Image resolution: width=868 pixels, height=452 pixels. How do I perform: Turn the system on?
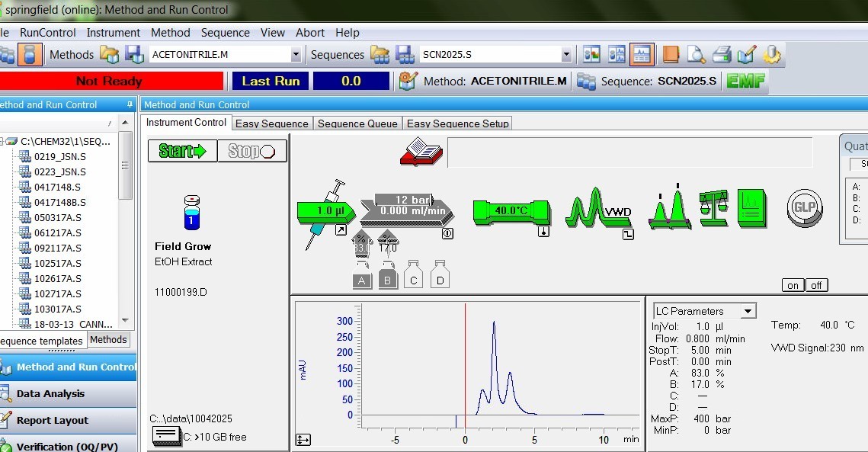point(793,285)
